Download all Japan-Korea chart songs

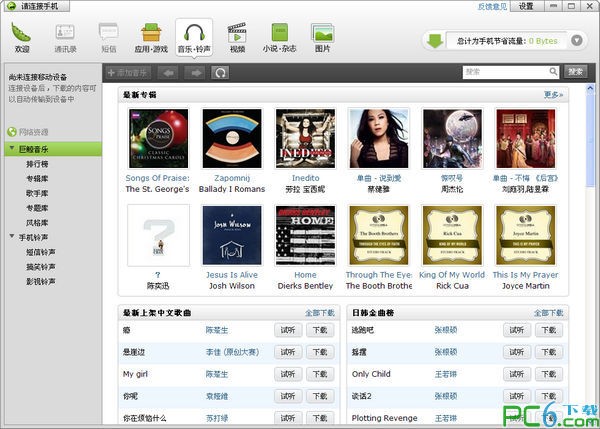549,313
